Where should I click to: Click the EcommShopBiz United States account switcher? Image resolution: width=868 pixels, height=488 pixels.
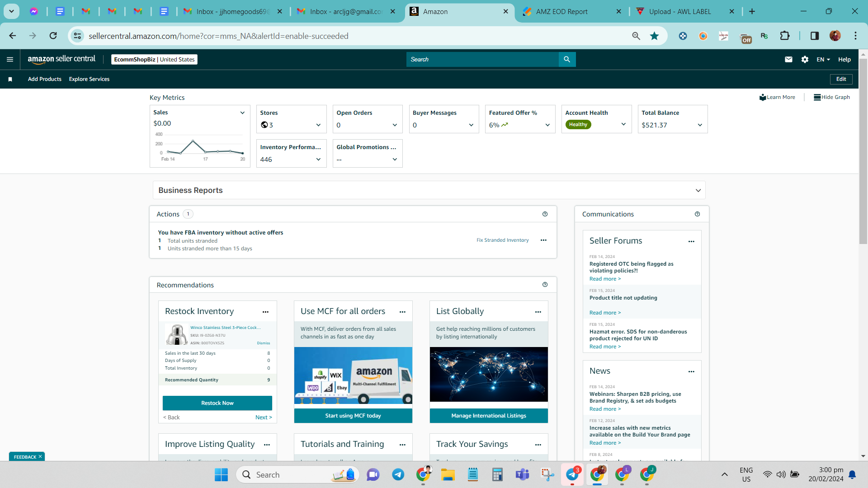[155, 59]
